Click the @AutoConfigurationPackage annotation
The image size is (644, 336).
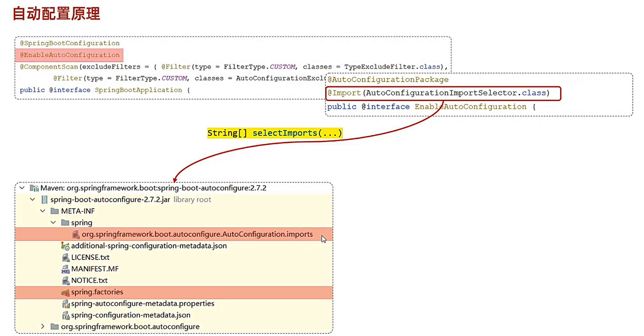click(x=388, y=79)
